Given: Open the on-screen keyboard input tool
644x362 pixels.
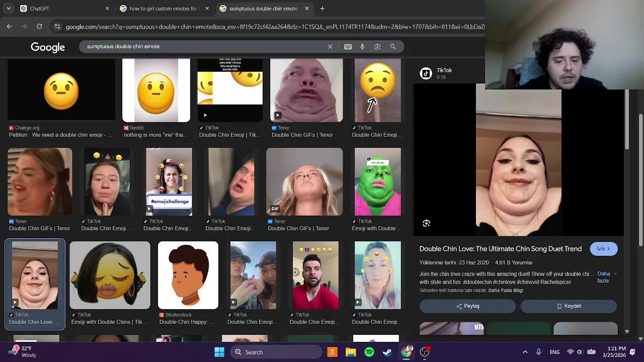Looking at the screenshot, I should [x=348, y=47].
